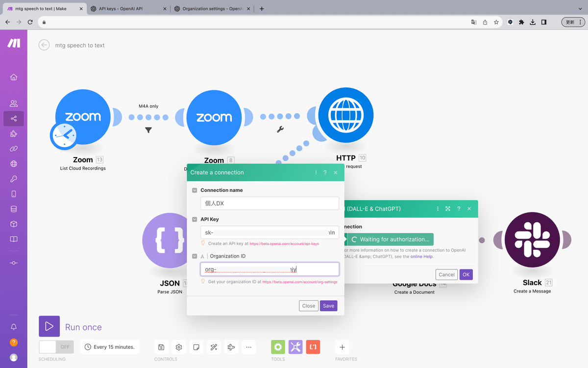Click OK in the OpenAI module panel
Viewport: 588px width, 368px height.
point(466,275)
